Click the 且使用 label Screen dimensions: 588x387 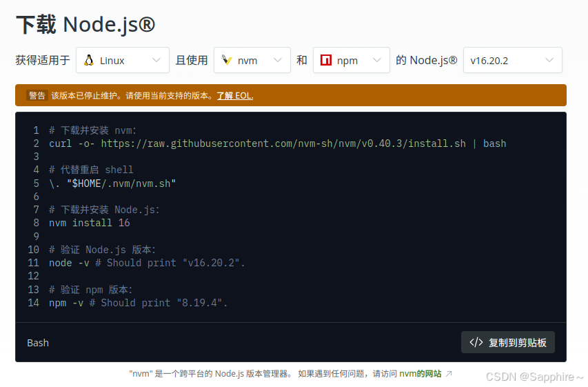point(192,60)
